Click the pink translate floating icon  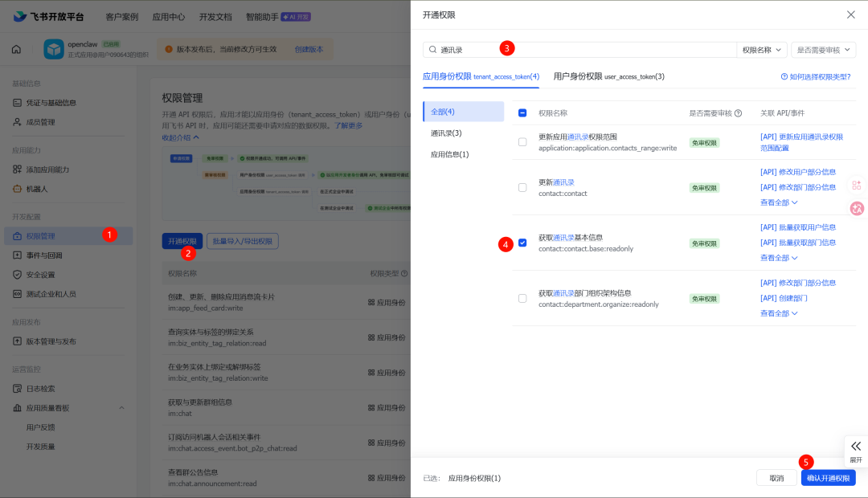(x=857, y=209)
